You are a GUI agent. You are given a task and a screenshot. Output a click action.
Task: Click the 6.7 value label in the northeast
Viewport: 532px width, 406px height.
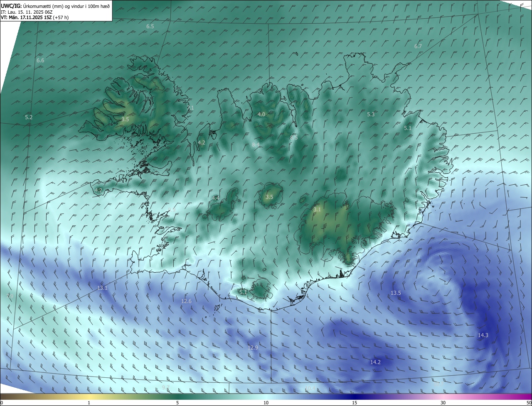[x=418, y=46]
